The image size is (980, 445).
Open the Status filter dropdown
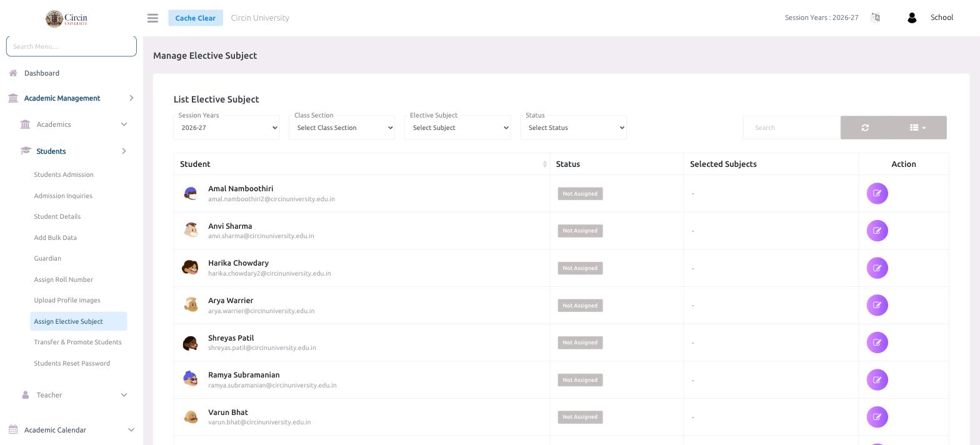tap(573, 127)
